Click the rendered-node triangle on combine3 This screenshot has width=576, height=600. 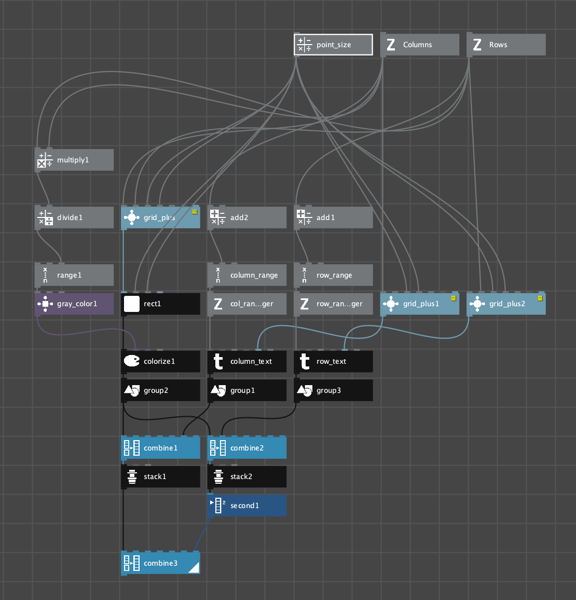195,569
